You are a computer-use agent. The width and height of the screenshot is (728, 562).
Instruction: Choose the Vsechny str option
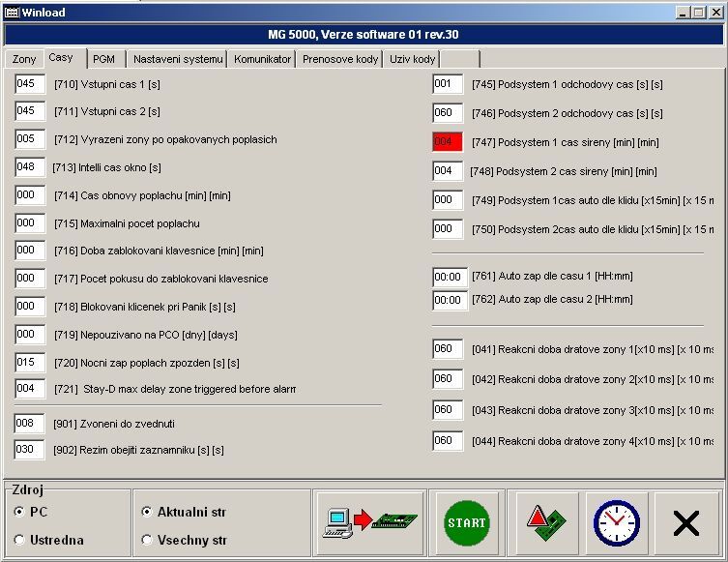tap(147, 540)
